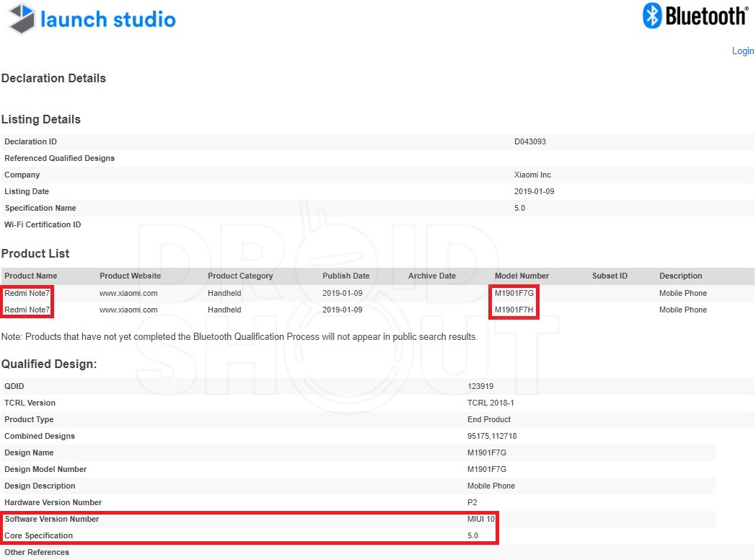Select Specification Name value 5.0
Screen dimensions: 756x560
click(x=519, y=208)
